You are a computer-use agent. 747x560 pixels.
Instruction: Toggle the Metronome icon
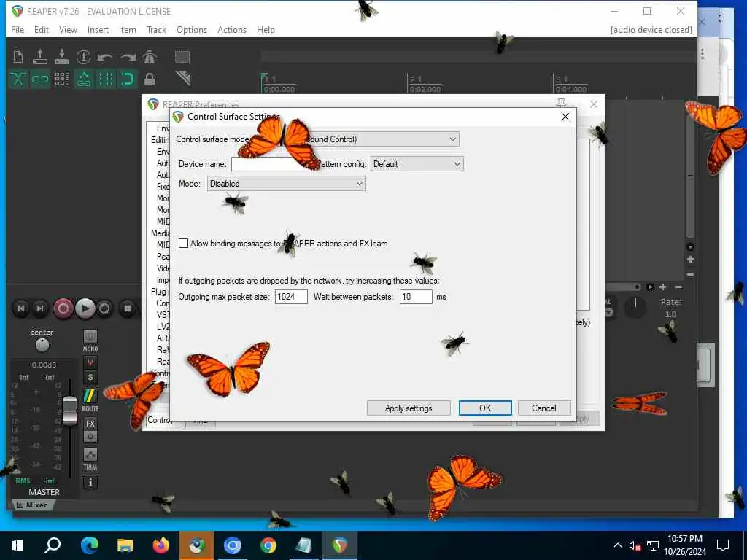[x=150, y=57]
